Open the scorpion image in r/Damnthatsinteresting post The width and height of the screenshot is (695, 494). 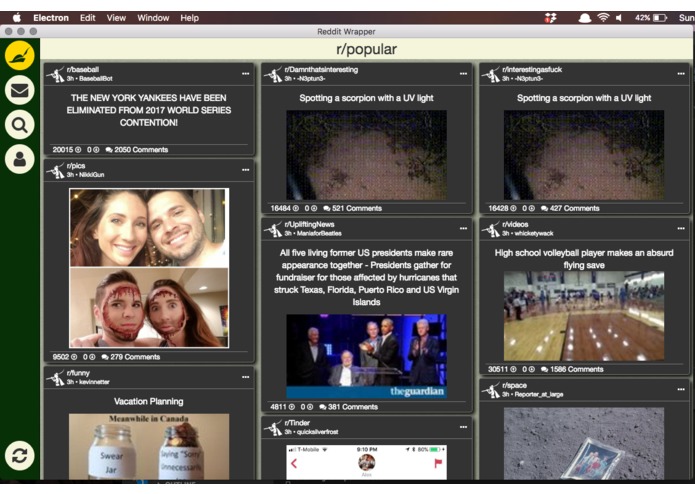(x=366, y=155)
